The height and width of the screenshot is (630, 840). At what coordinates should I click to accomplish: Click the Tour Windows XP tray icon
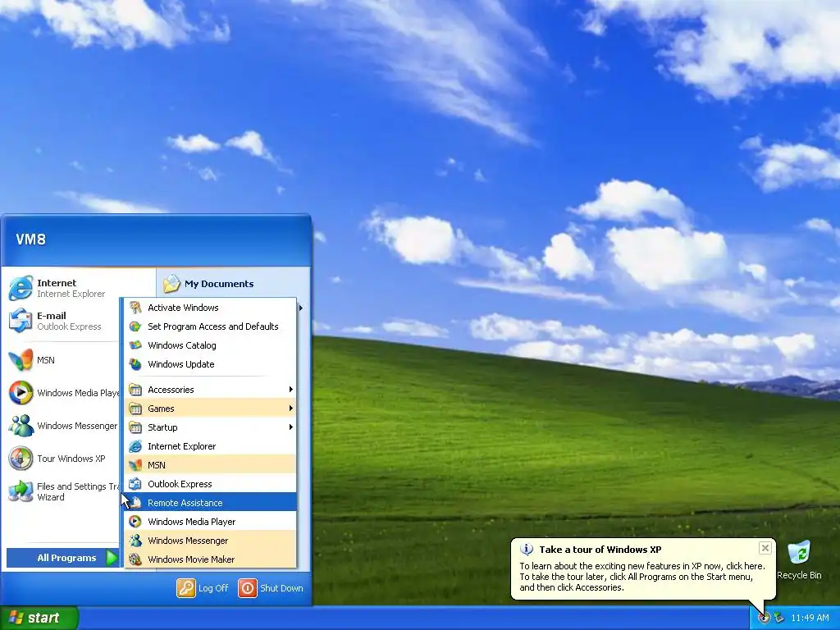tap(765, 618)
